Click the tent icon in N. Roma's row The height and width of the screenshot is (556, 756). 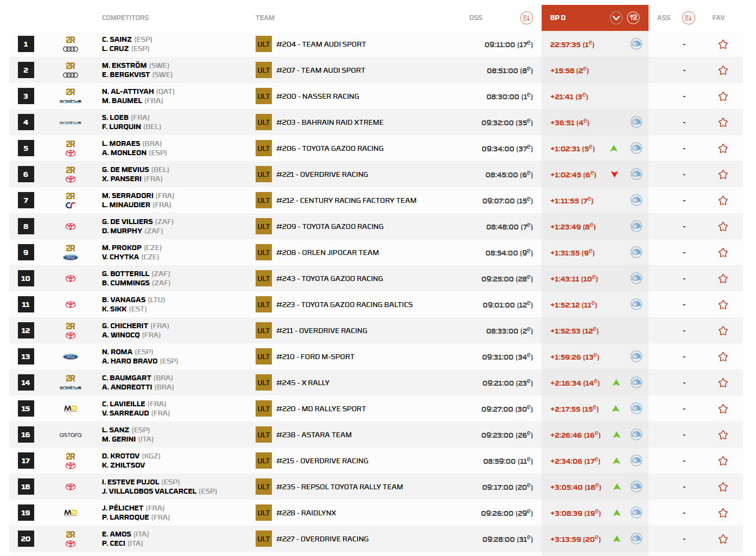(636, 357)
